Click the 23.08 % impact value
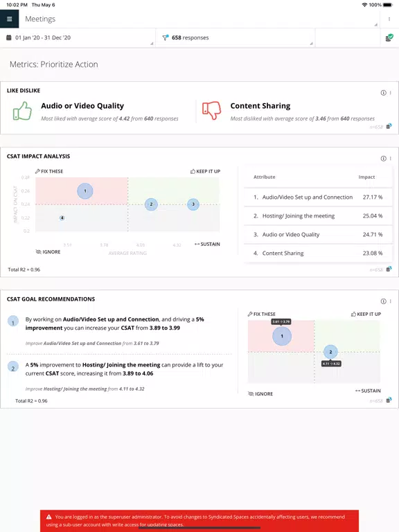This screenshot has width=399, height=532. (373, 253)
